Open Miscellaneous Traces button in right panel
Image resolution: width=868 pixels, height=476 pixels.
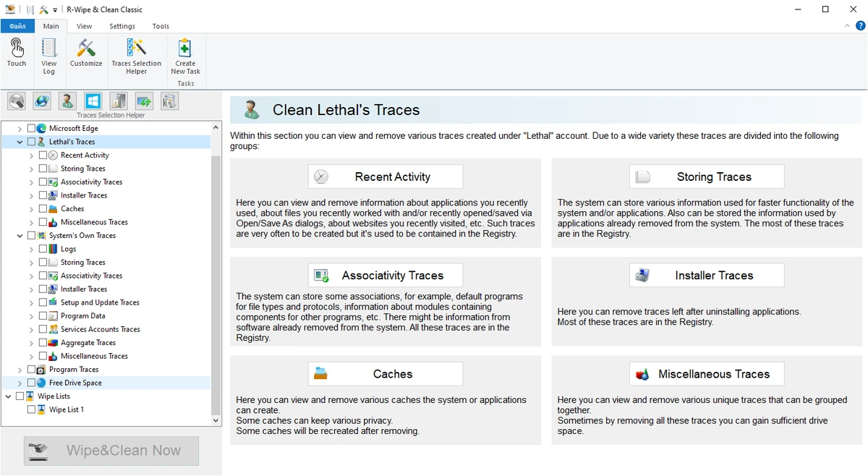tap(707, 374)
